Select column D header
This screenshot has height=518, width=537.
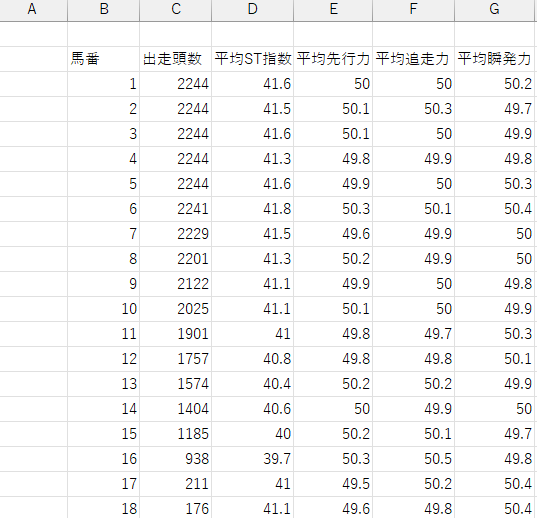252,10
